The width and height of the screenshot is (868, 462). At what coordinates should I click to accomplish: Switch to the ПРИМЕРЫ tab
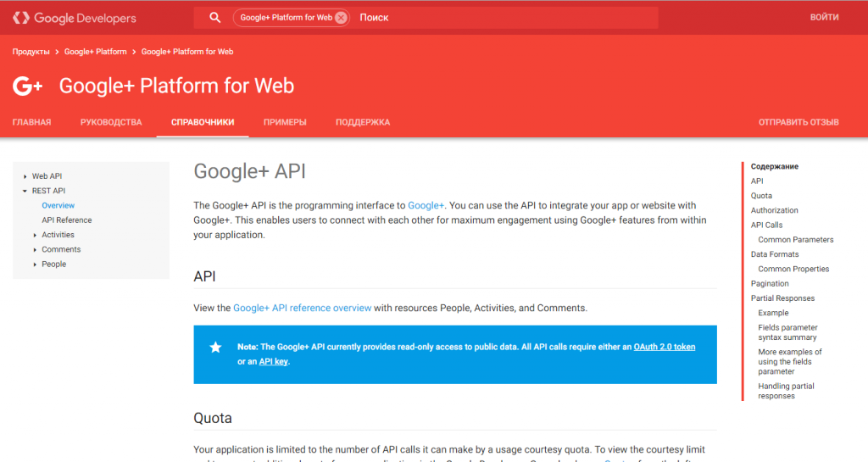[285, 122]
